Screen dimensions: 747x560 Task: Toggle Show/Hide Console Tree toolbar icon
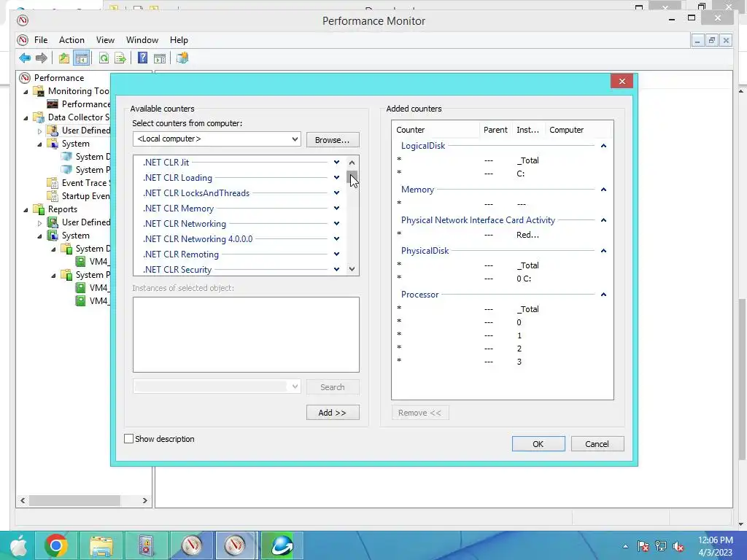82,58
